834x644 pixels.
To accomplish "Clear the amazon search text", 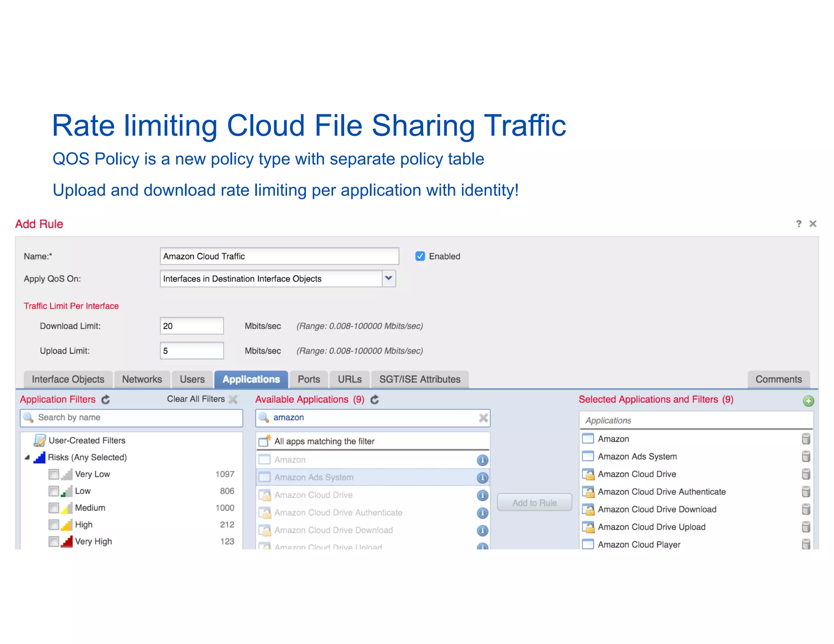I will coord(483,418).
